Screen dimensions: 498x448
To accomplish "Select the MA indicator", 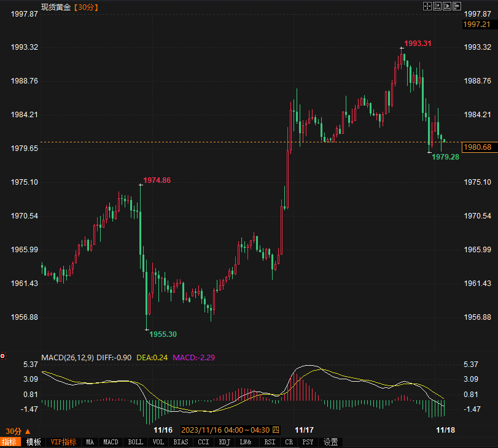I will click(x=90, y=442).
